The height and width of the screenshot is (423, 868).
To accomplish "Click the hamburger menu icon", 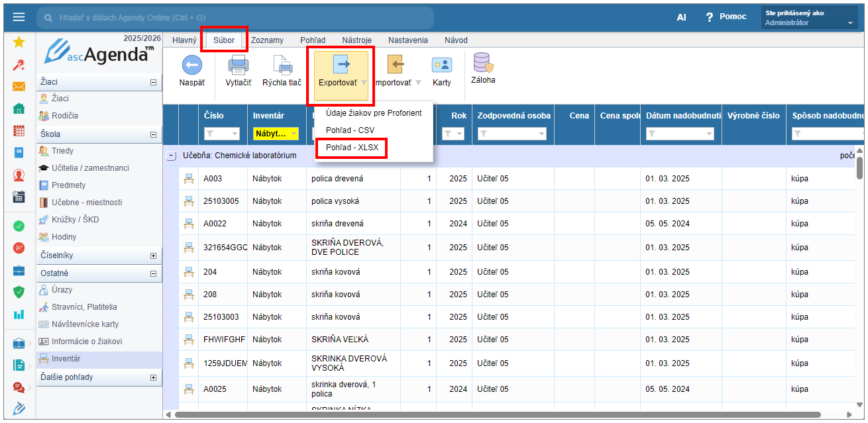I will [x=19, y=17].
